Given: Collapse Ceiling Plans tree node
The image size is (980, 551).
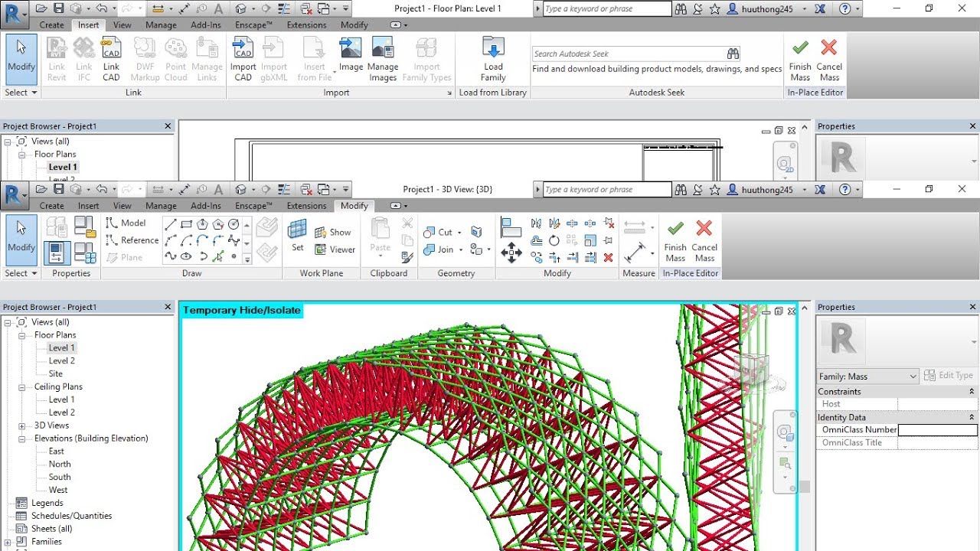Looking at the screenshot, I should 22,386.
